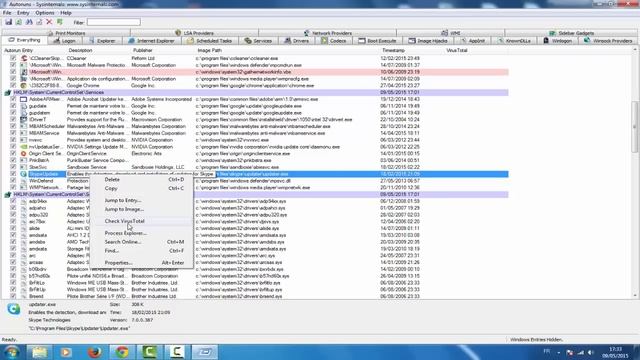Open File Explorer from the taskbar
The image size is (640, 360).
pos(39,352)
